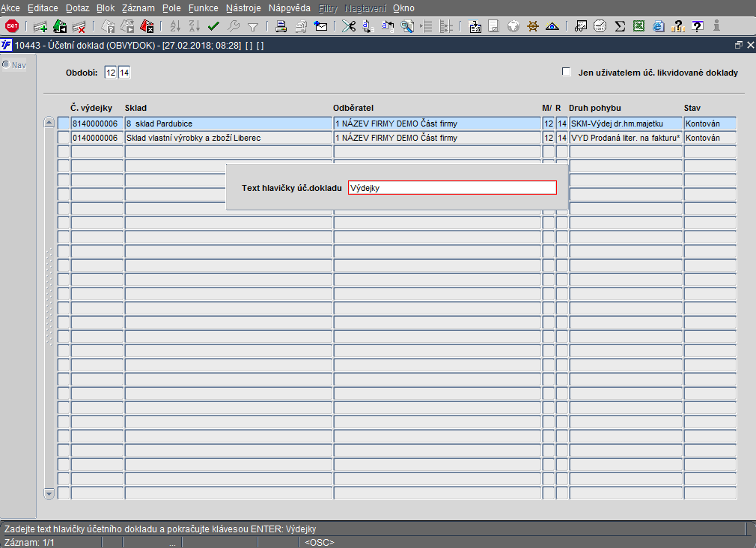This screenshot has height=548, width=756.
Task: Click the green duplicate record icon
Action: point(60,26)
